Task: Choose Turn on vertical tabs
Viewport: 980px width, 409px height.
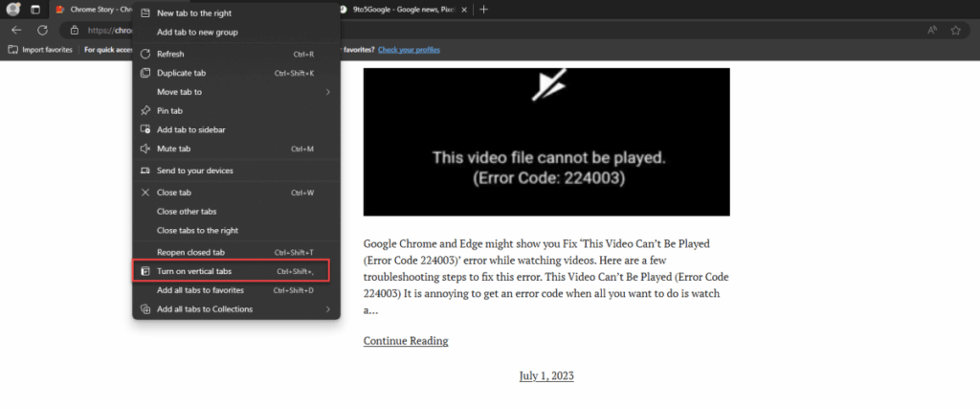Action: 236,271
